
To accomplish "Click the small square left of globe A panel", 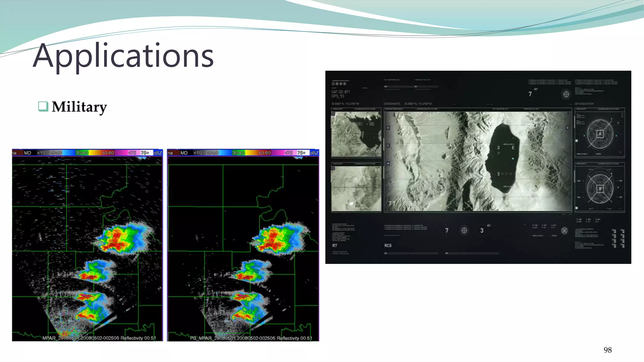I will point(576,140).
